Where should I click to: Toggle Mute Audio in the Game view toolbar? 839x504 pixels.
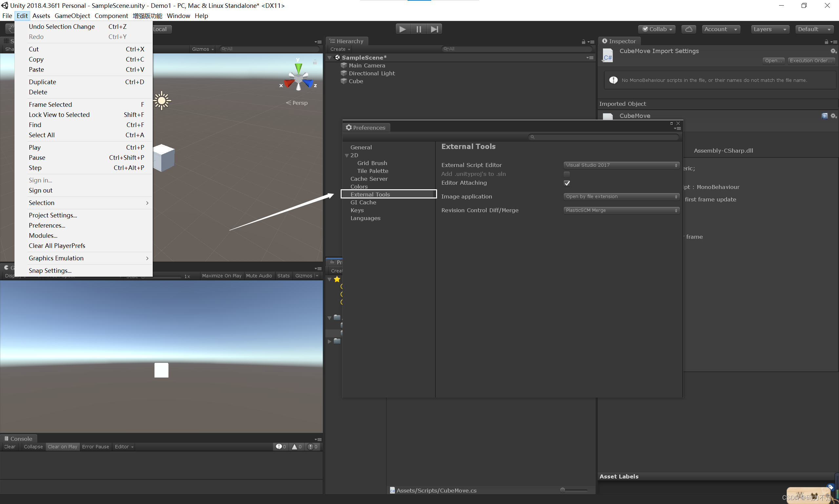[259, 275]
